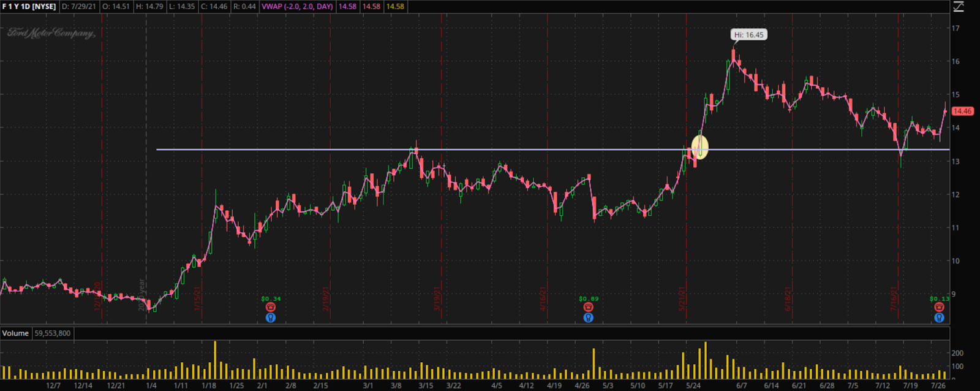Select the L: 14.35 low value

click(182, 7)
